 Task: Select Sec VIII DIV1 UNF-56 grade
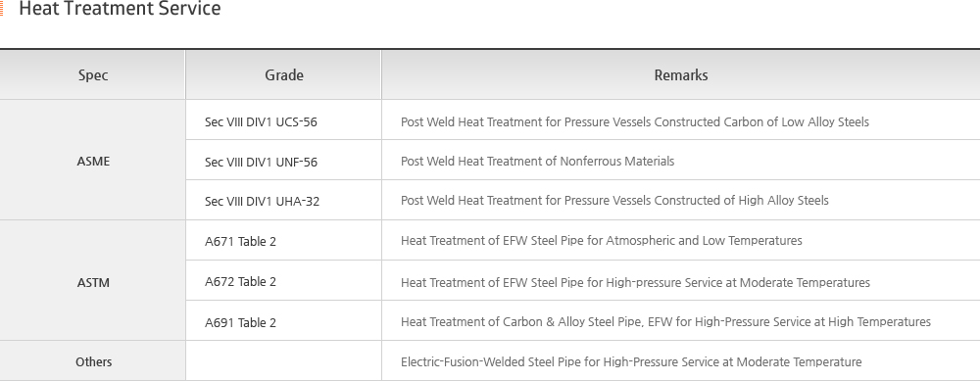click(x=261, y=162)
